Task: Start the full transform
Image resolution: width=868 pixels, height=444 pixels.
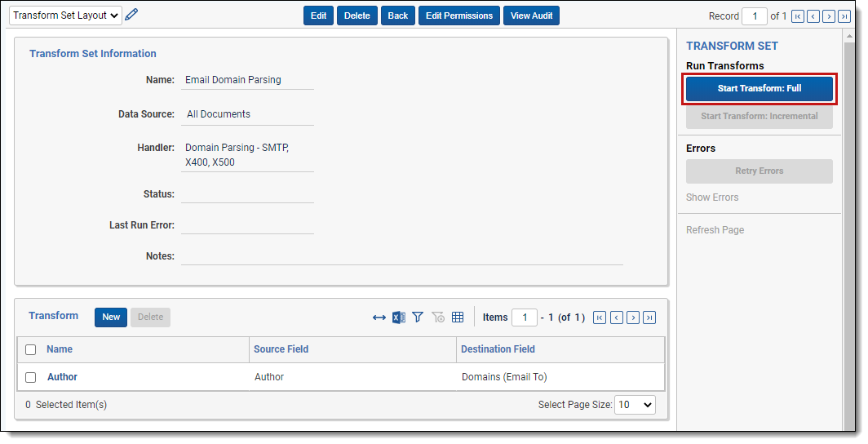Action: (x=759, y=88)
